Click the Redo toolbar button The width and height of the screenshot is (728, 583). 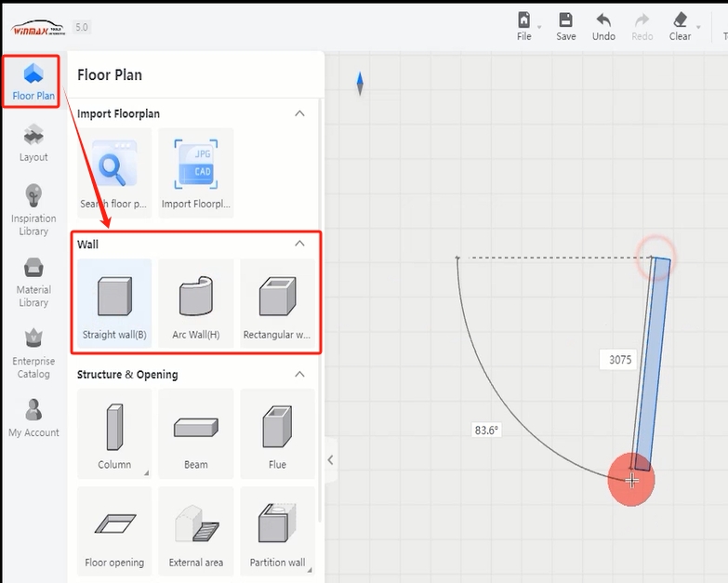(642, 26)
